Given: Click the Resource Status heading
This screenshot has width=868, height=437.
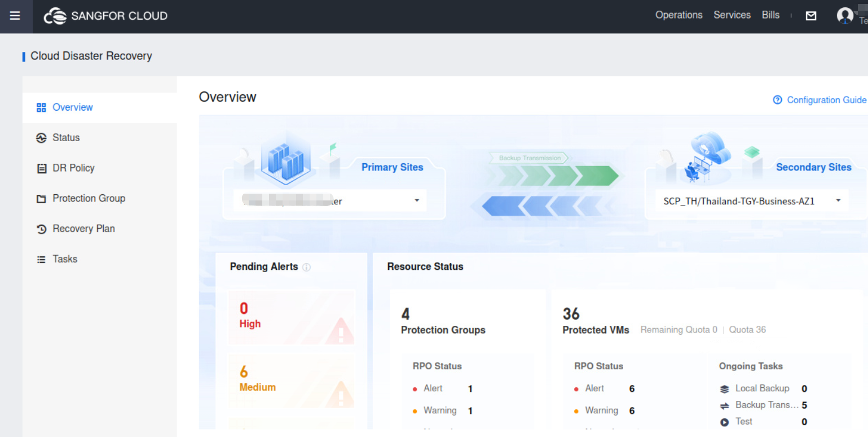Looking at the screenshot, I should pyautogui.click(x=425, y=266).
